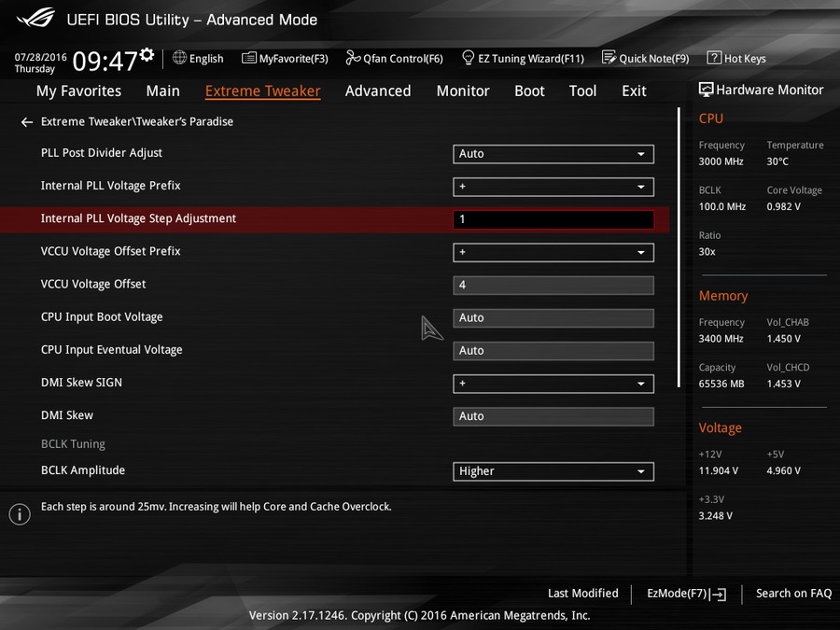Click the 07/28/2016 date text
840x630 pixels.
pos(41,57)
